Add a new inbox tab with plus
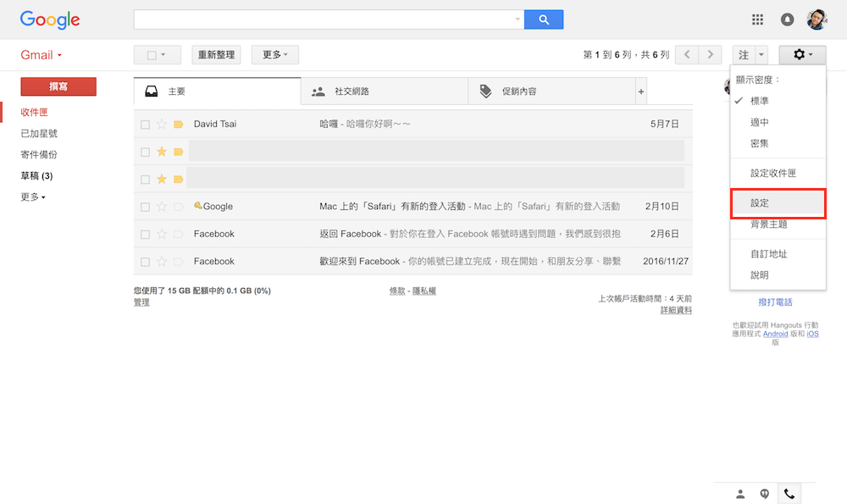This screenshot has width=847, height=504. pos(640,91)
